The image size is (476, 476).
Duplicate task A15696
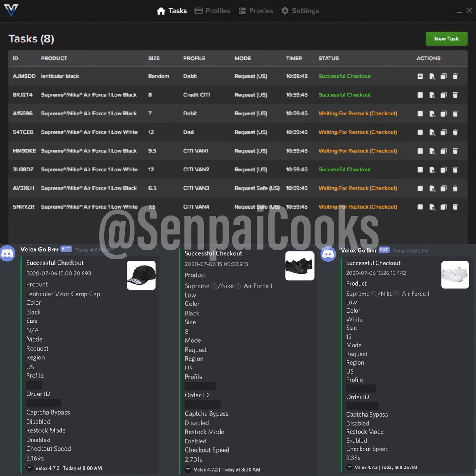(443, 113)
